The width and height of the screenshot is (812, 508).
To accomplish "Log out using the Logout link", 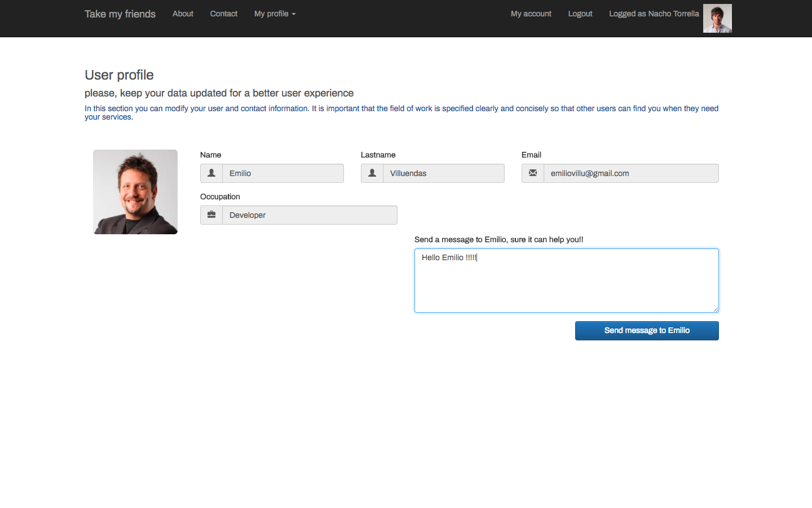I will click(x=580, y=14).
